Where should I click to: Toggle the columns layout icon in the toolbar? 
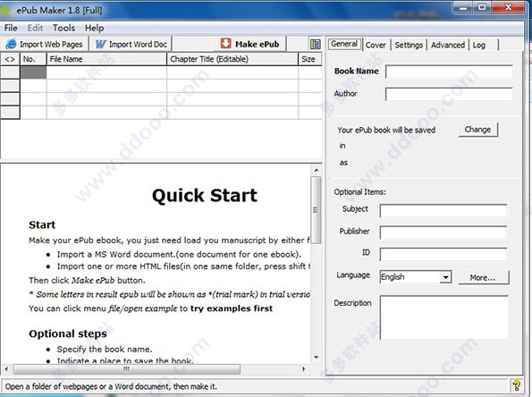(316, 44)
